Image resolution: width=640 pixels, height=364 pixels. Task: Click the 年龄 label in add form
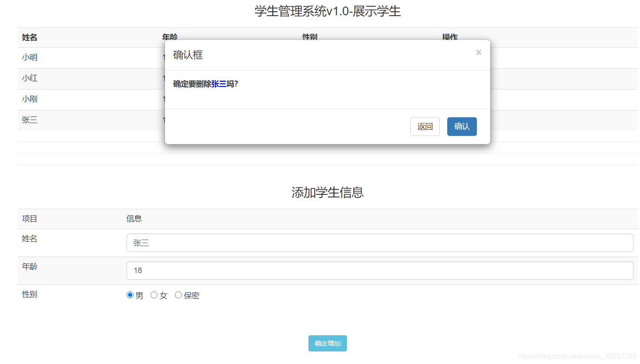point(30,267)
